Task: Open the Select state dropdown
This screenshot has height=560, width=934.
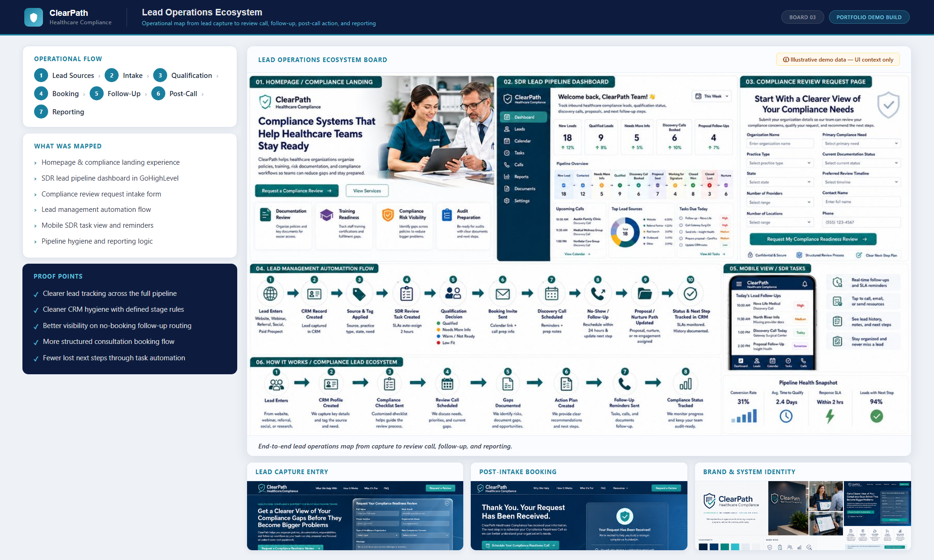Action: click(780, 182)
